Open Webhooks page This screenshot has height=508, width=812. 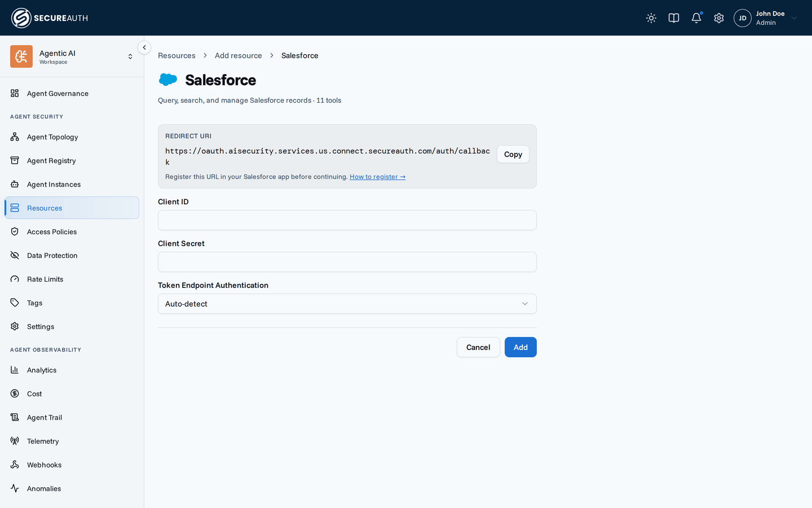tap(72, 465)
